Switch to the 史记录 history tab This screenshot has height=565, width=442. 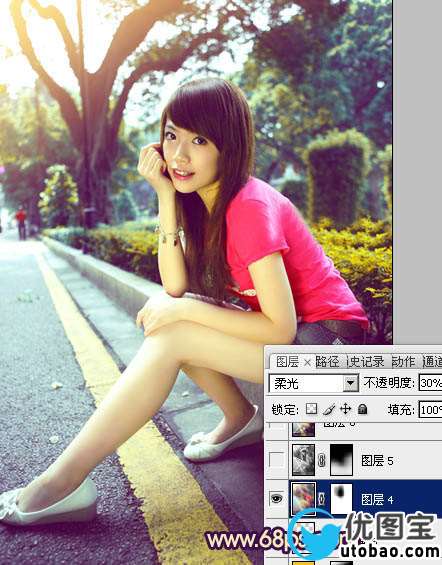tap(365, 362)
